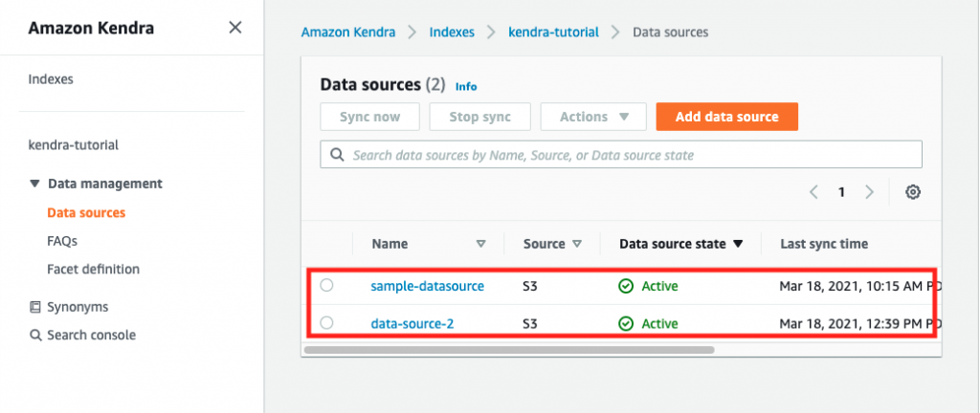Open the Actions dropdown

593,117
